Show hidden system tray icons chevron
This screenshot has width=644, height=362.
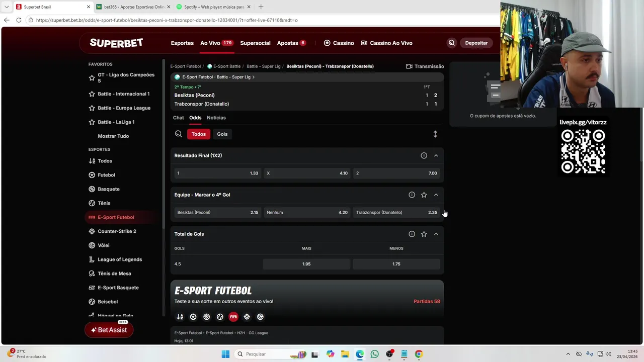568,354
